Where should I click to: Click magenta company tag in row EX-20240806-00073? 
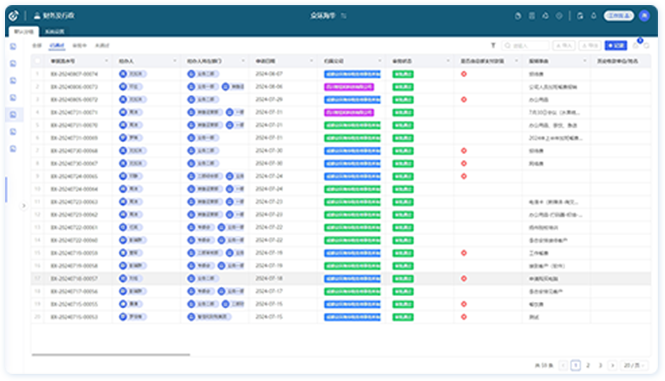point(349,87)
